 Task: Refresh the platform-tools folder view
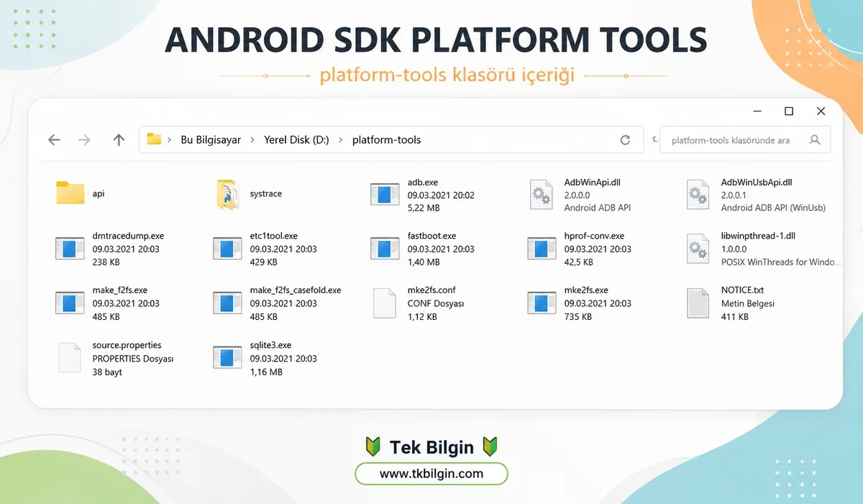[625, 140]
